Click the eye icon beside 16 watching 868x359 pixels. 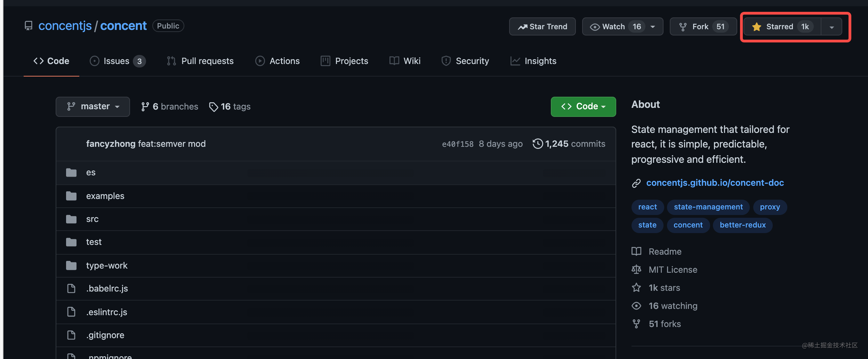point(636,306)
